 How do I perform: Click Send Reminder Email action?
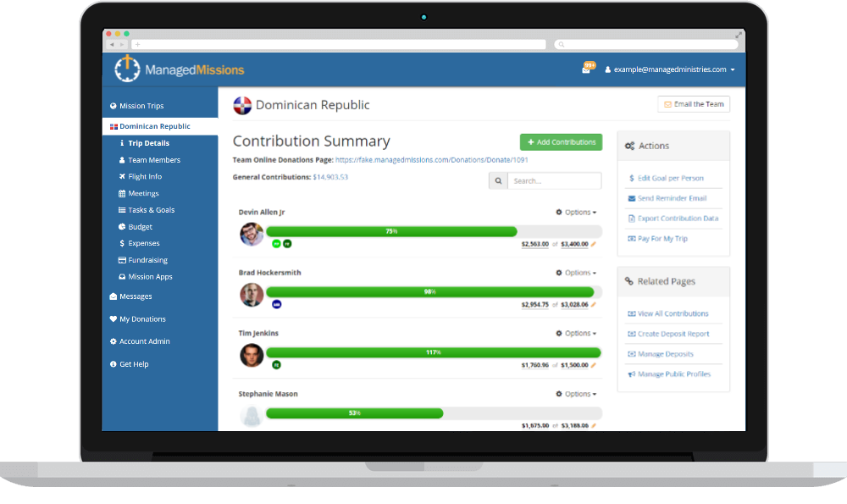pyautogui.click(x=667, y=198)
